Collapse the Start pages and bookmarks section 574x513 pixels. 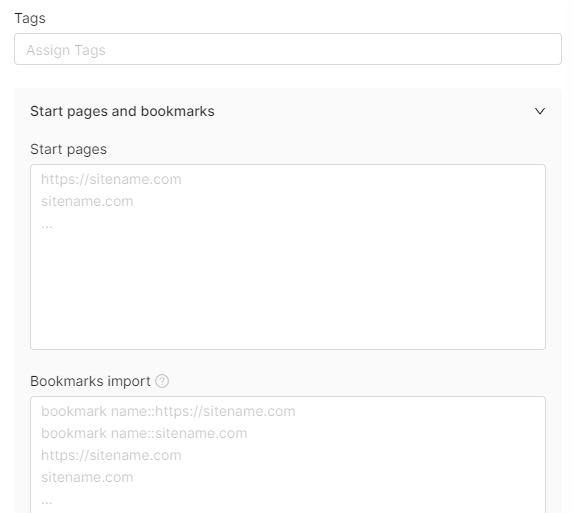coord(540,111)
